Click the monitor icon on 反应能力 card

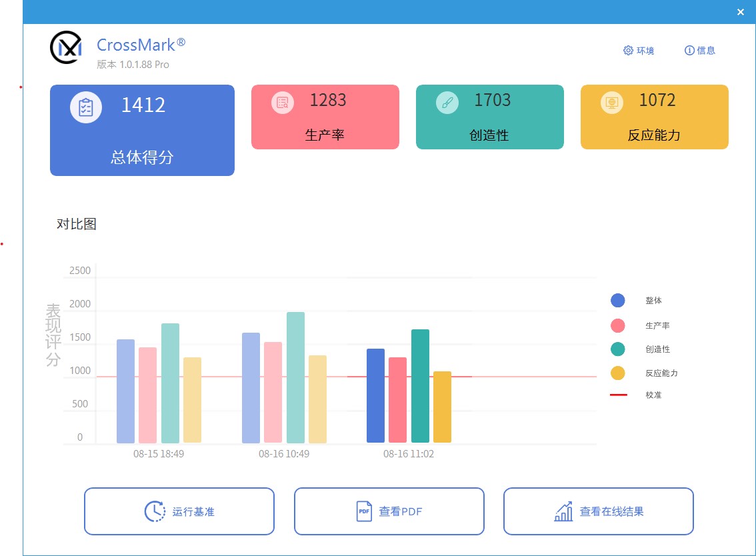point(612,103)
